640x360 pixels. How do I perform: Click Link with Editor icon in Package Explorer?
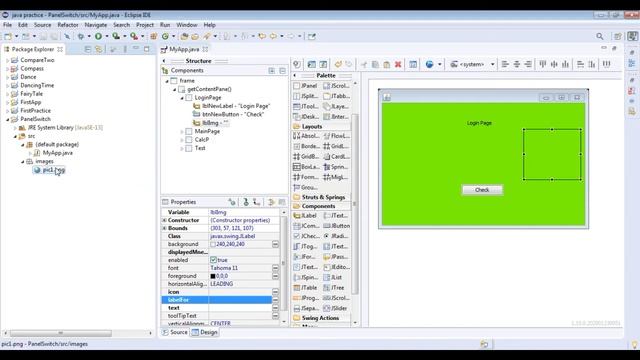coord(99,49)
